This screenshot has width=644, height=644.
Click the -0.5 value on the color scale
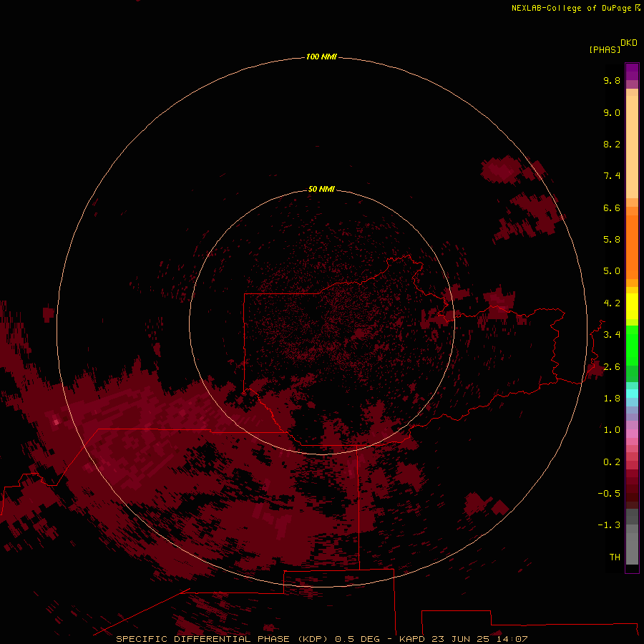point(609,494)
